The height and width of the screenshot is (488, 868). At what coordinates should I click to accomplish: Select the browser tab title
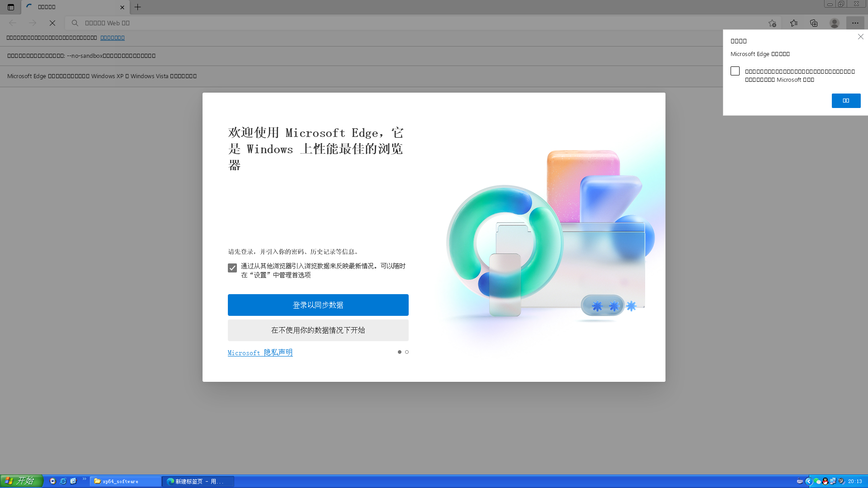pos(47,7)
